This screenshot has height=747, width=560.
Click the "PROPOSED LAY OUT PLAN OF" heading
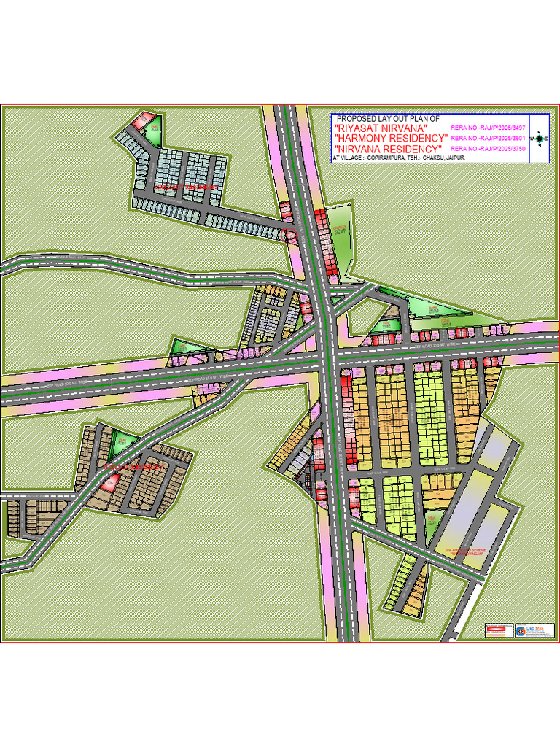point(388,119)
